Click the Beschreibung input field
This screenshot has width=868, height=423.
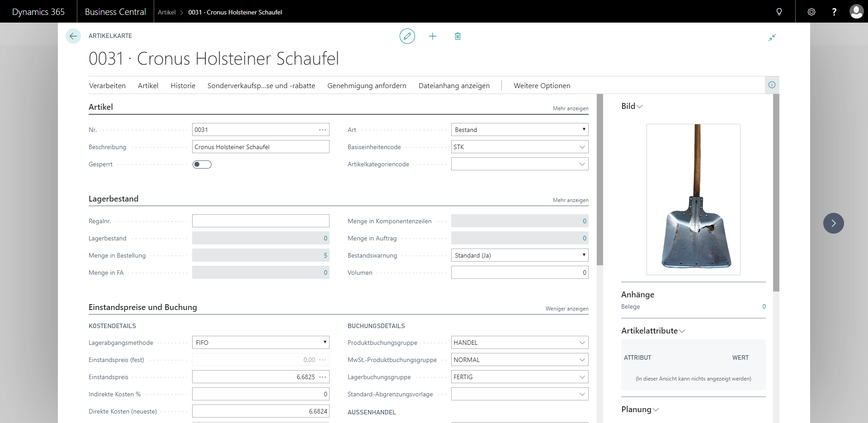[260, 147]
